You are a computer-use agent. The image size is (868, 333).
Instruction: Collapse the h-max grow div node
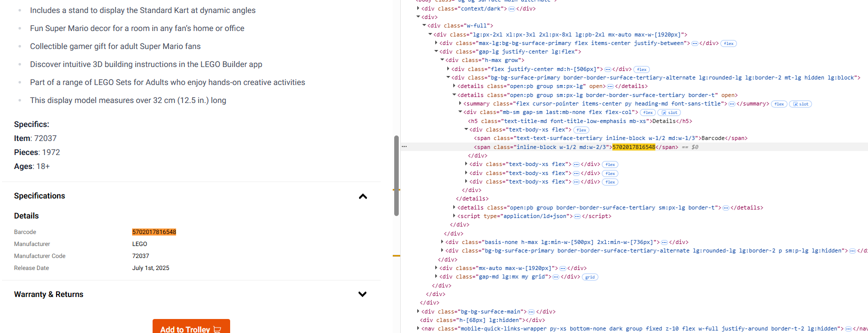pyautogui.click(x=442, y=60)
